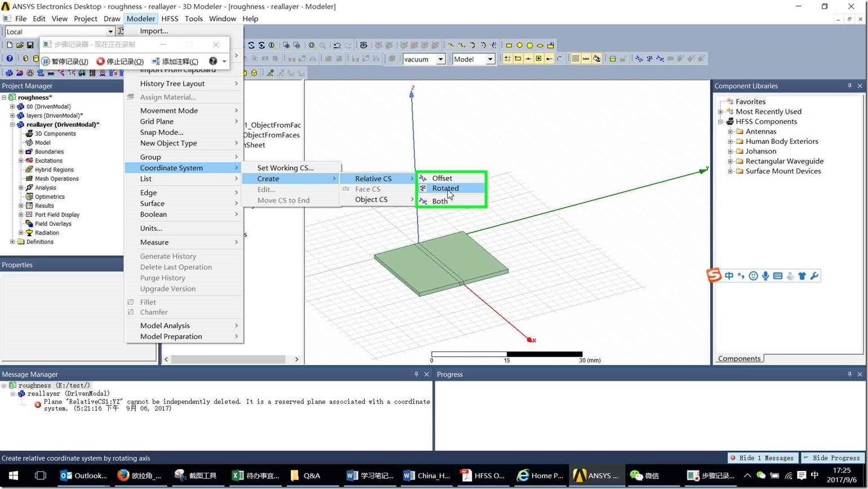The height and width of the screenshot is (489, 868).
Task: Click the Draw box icon in toolbar
Action: coord(25,59)
